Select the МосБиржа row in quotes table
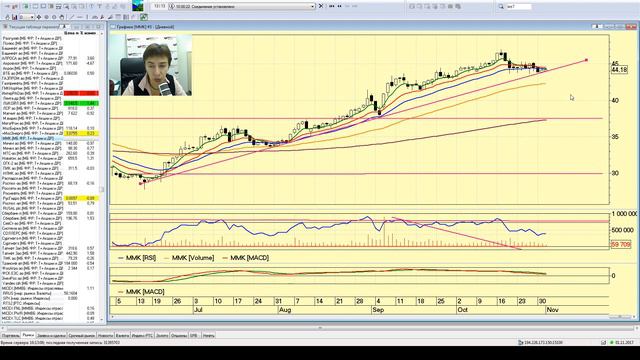 [x=51, y=128]
